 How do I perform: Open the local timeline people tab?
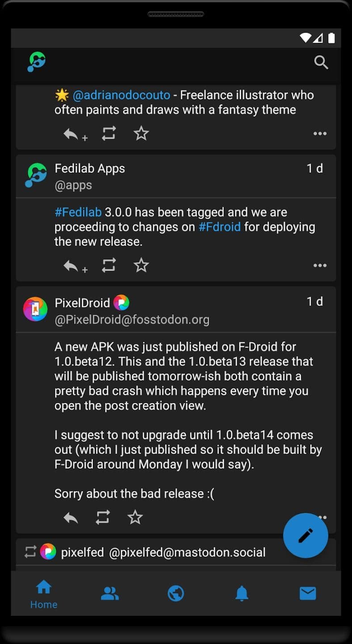(109, 593)
